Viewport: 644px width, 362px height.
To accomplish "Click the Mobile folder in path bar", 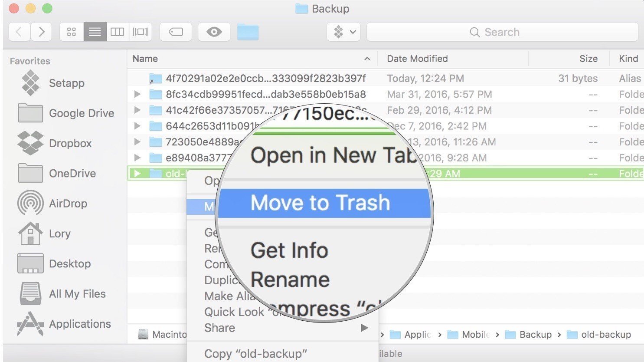I will point(469,335).
